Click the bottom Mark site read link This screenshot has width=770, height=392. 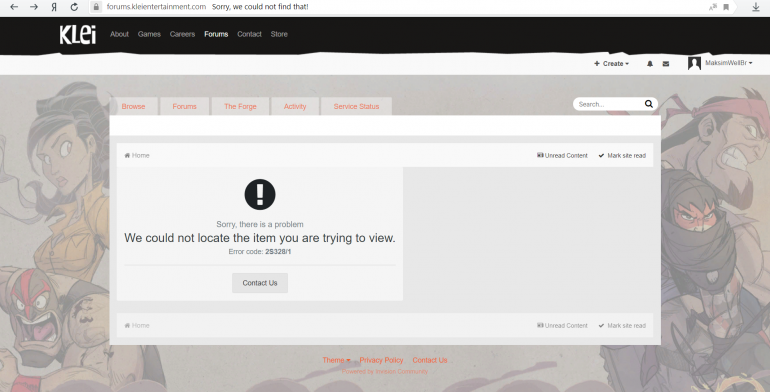pyautogui.click(x=622, y=325)
